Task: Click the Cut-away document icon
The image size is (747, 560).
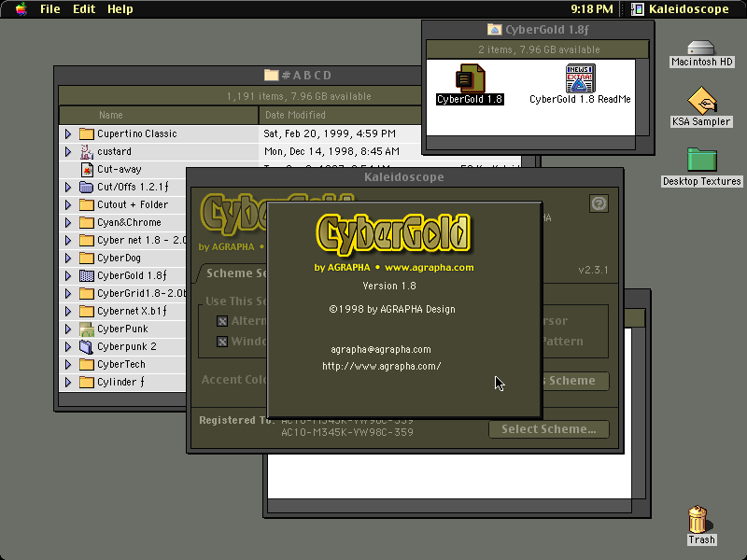Action: tap(86, 170)
